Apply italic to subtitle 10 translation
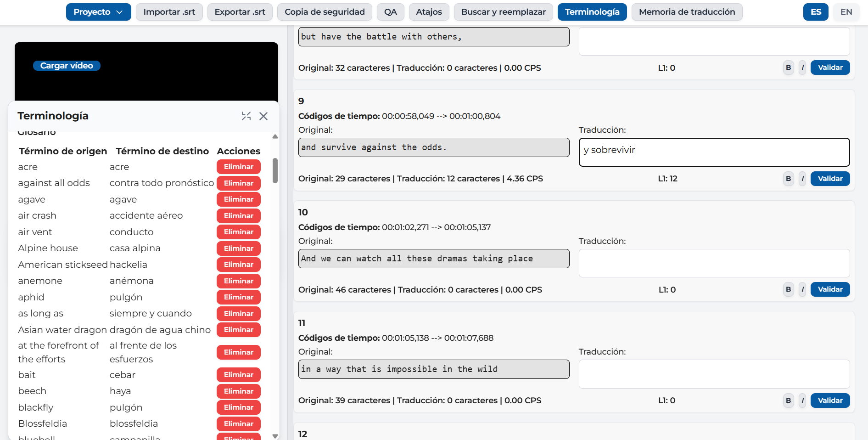Viewport: 868px width, 440px height. pos(802,289)
